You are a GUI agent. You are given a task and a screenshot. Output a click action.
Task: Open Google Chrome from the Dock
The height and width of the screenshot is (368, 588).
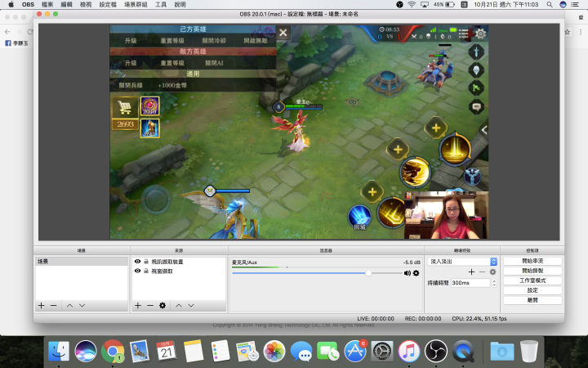click(x=113, y=351)
